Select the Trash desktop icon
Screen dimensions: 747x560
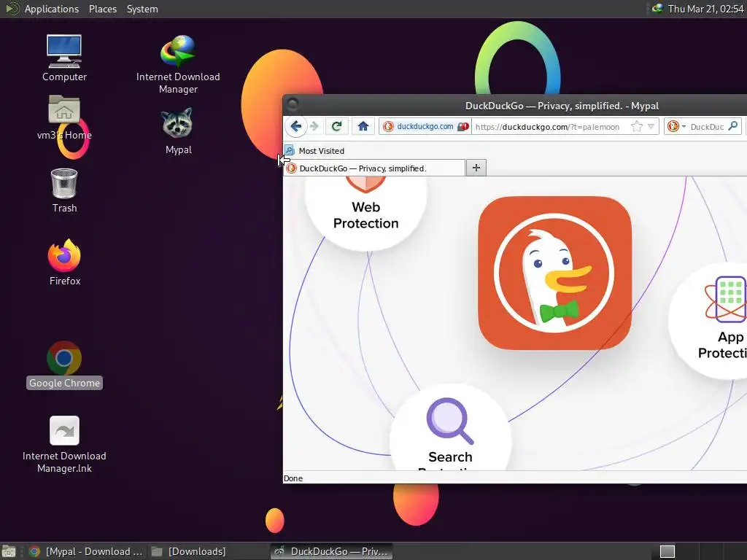64,190
